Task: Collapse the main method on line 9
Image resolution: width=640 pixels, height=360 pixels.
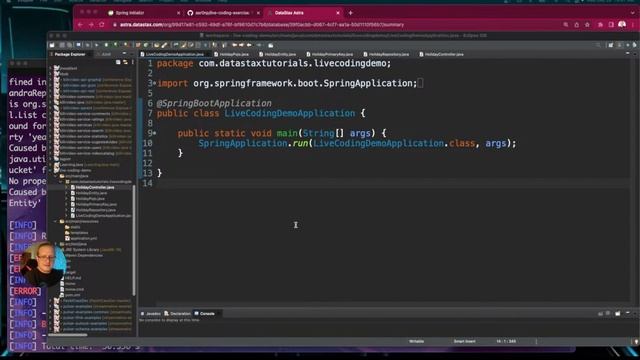Action: [x=155, y=133]
